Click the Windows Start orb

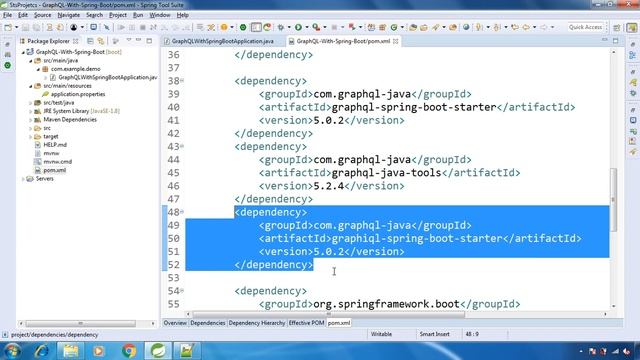pyautogui.click(x=12, y=351)
